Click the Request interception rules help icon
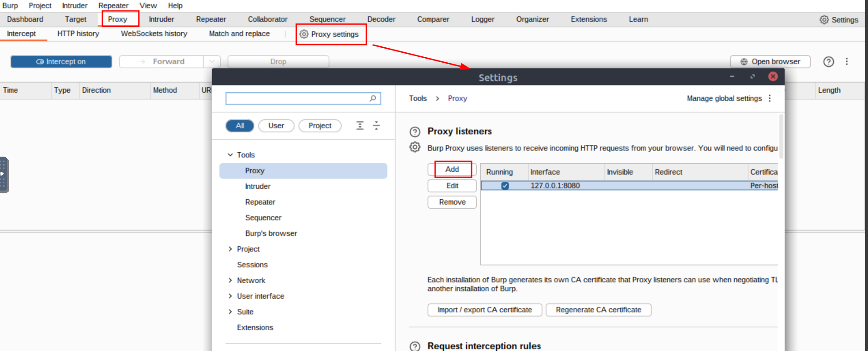Image resolution: width=868 pixels, height=351 pixels. 415,346
